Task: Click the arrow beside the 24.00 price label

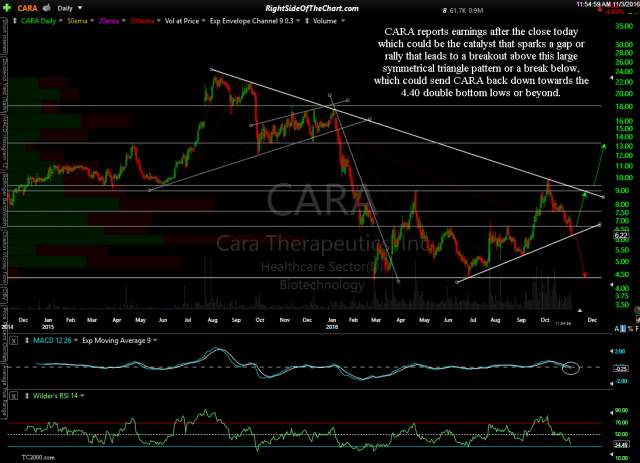Action: 611,78
